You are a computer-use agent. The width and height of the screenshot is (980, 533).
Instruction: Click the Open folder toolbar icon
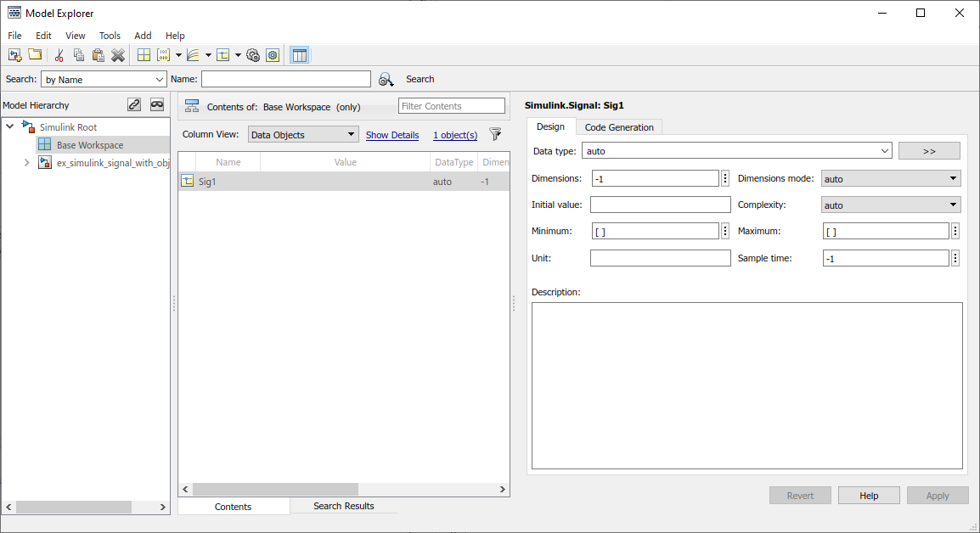(35, 55)
